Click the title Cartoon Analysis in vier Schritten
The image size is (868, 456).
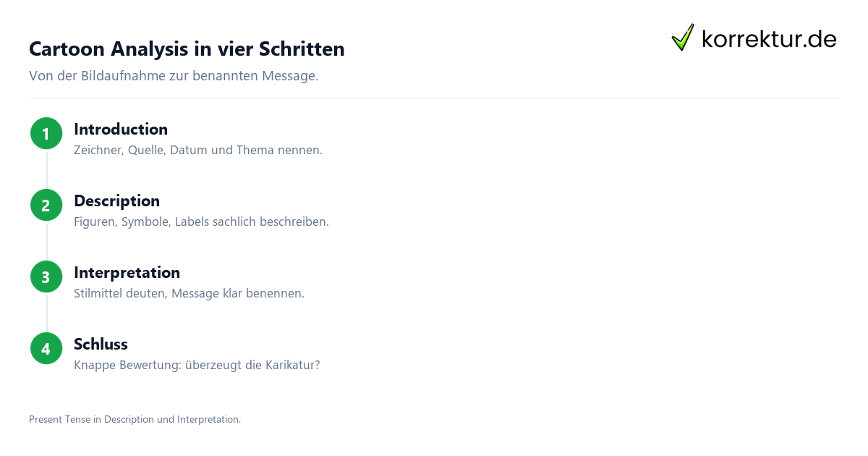[187, 49]
